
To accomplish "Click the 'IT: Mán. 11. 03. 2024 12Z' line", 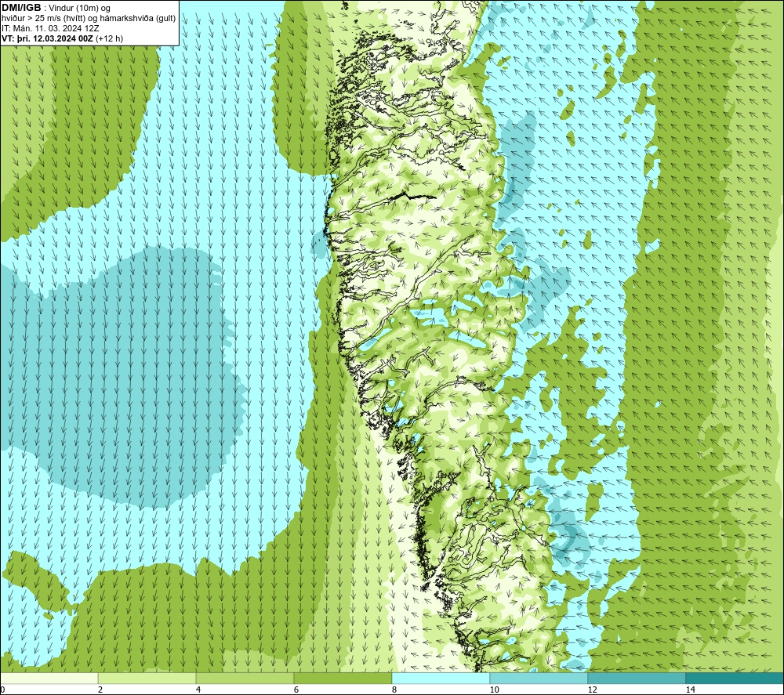I will [x=50, y=28].
